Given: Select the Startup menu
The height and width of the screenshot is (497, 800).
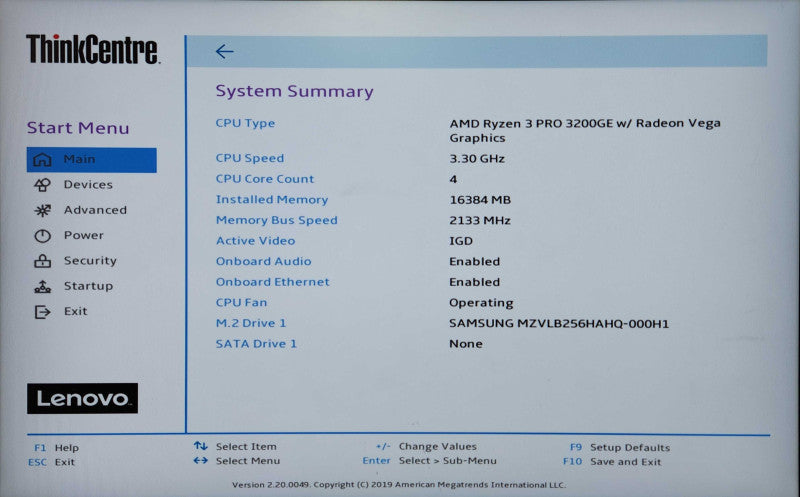Looking at the screenshot, I should [88, 286].
